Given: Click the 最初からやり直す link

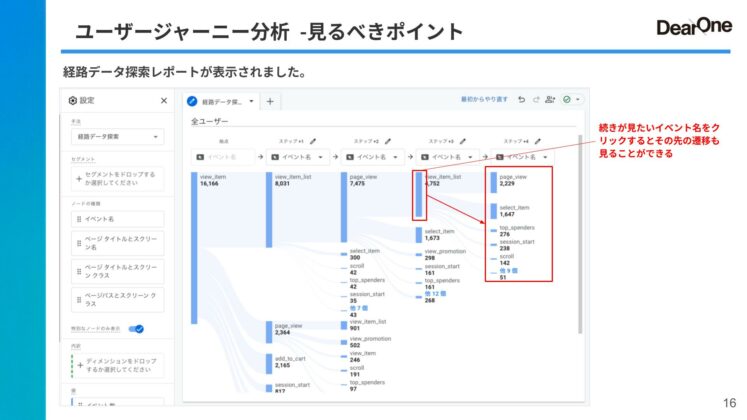Looking at the screenshot, I should [x=484, y=100].
